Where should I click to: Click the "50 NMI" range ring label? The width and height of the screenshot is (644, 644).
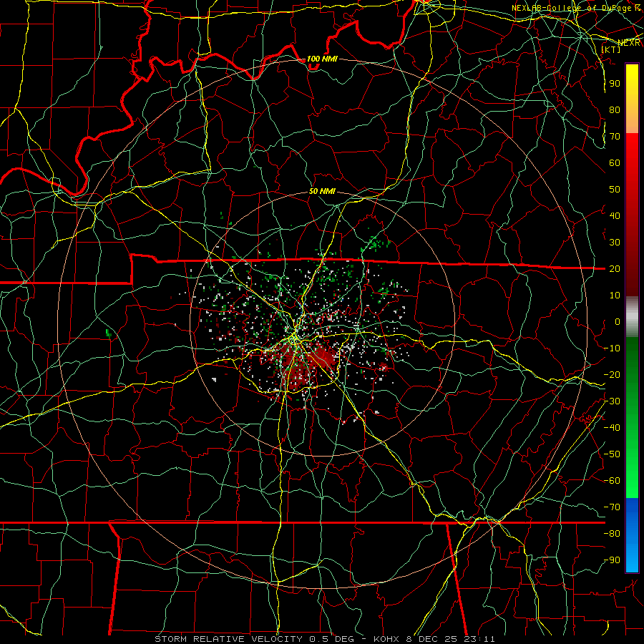[x=321, y=191]
